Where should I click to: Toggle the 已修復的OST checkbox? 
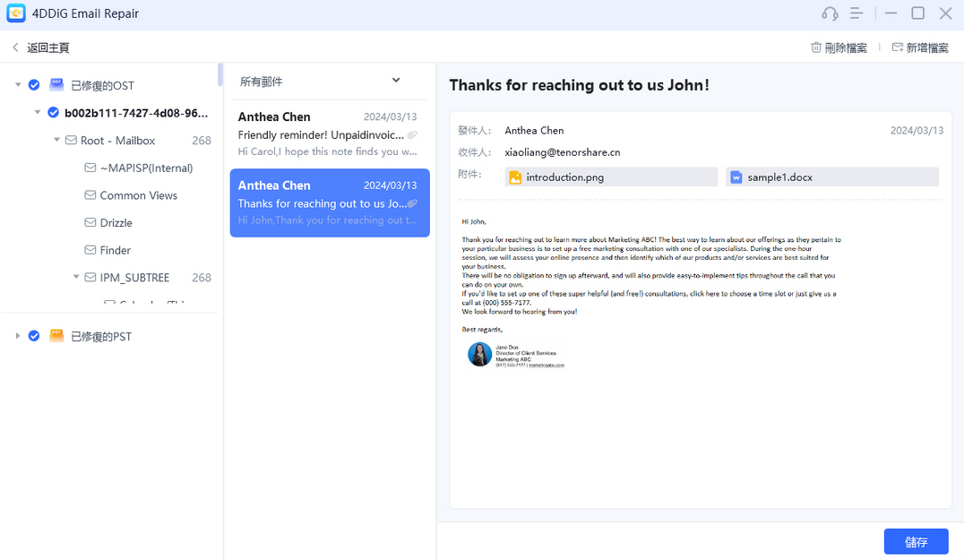click(x=34, y=85)
